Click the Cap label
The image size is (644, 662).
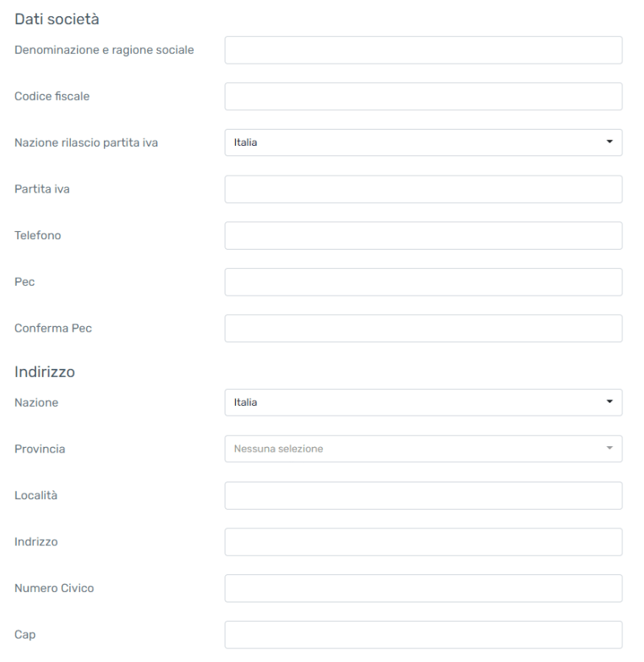coord(25,635)
